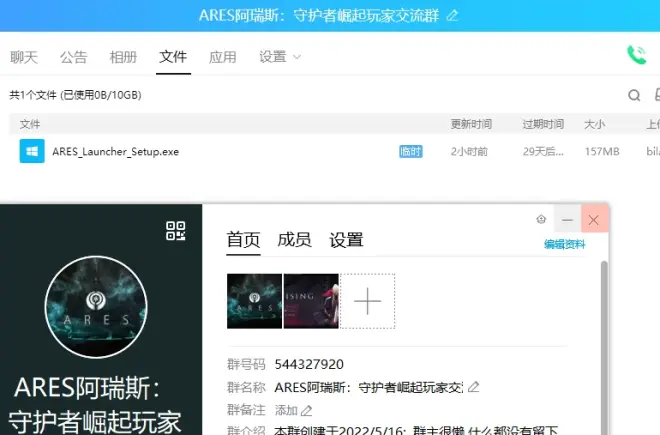Image resolution: width=660 pixels, height=435 pixels.
Task: Click the pin icon beside minimize
Action: [541, 219]
